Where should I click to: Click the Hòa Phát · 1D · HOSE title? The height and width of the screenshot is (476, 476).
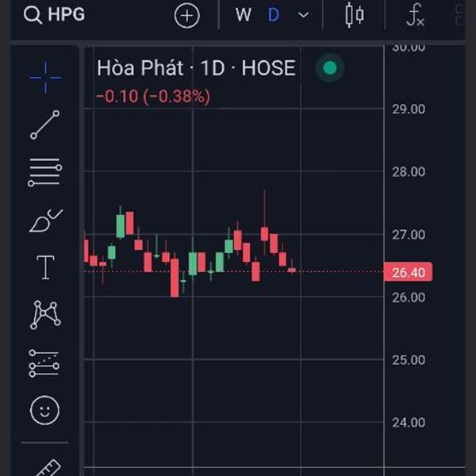click(195, 68)
